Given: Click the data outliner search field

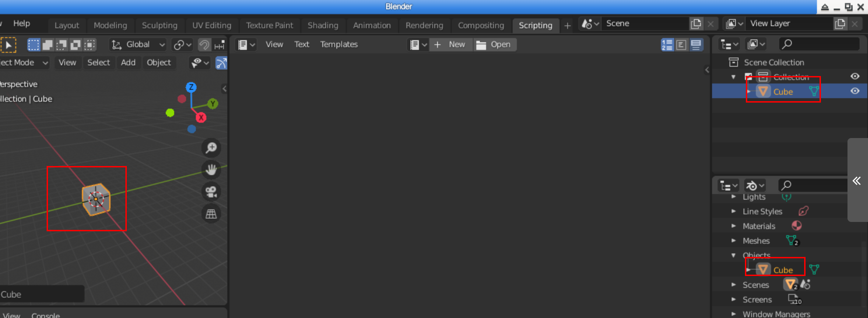Looking at the screenshot, I should 813,186.
